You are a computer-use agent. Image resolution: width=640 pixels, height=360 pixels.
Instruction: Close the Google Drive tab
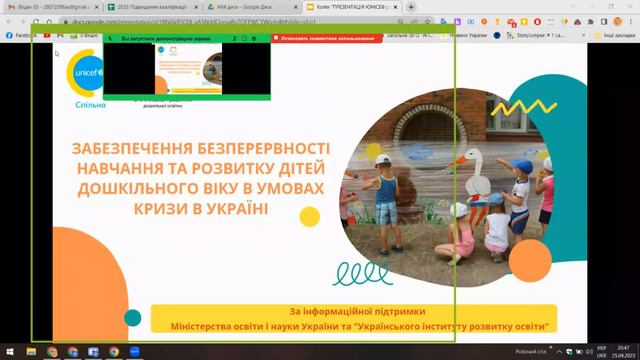(296, 7)
